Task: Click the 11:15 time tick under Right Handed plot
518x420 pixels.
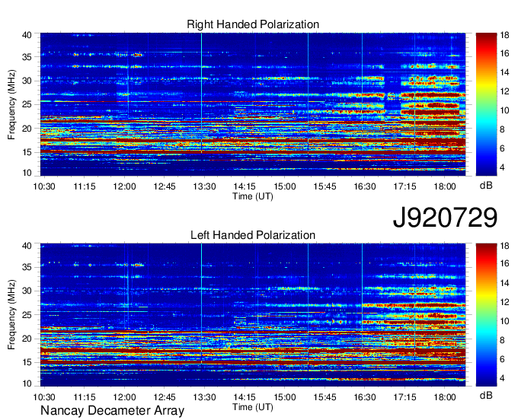Action: click(x=85, y=186)
